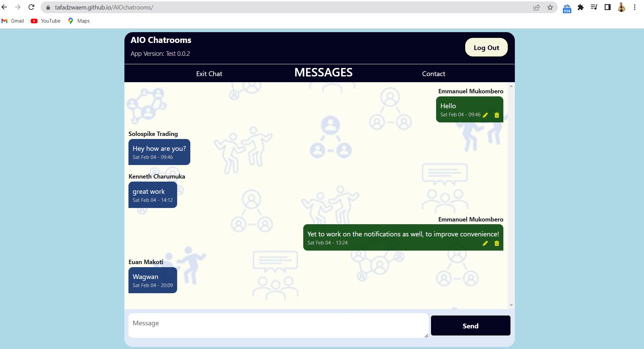Delete the "Hello" message using trash icon
644x349 pixels.
pyautogui.click(x=497, y=115)
